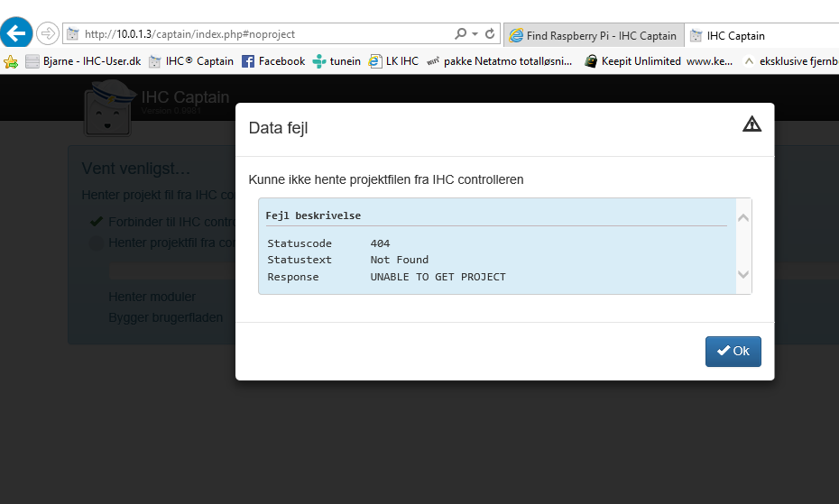This screenshot has width=839, height=504.
Task: Click the refresh icon in address bar
Action: tap(490, 34)
